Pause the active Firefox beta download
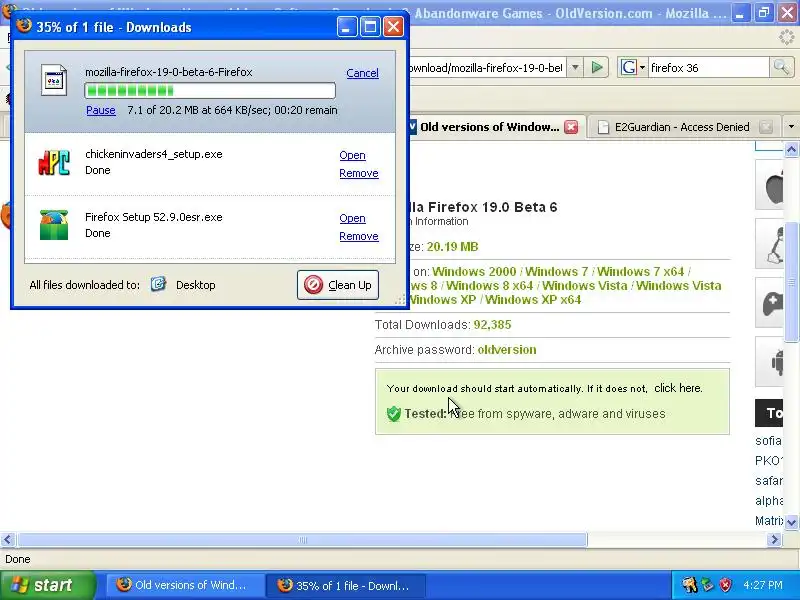 pyautogui.click(x=101, y=110)
